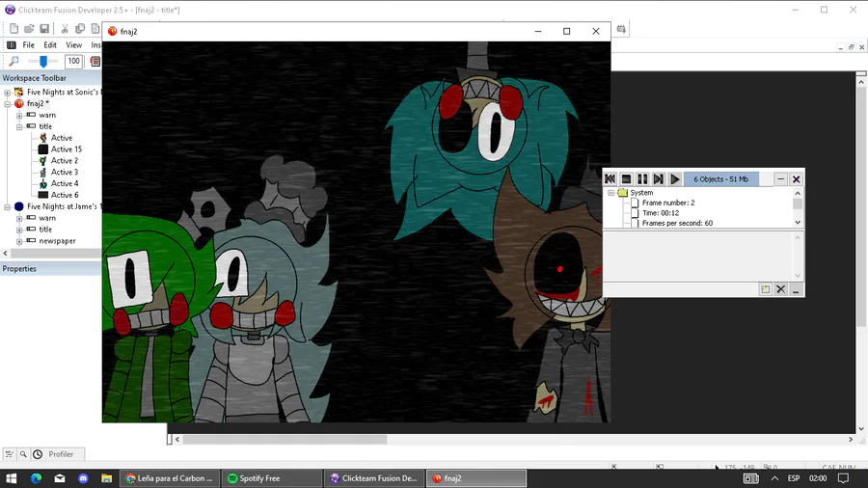Viewport: 868px width, 488px height.
Task: Click the zoom percentage field showing 100
Action: 73,62
